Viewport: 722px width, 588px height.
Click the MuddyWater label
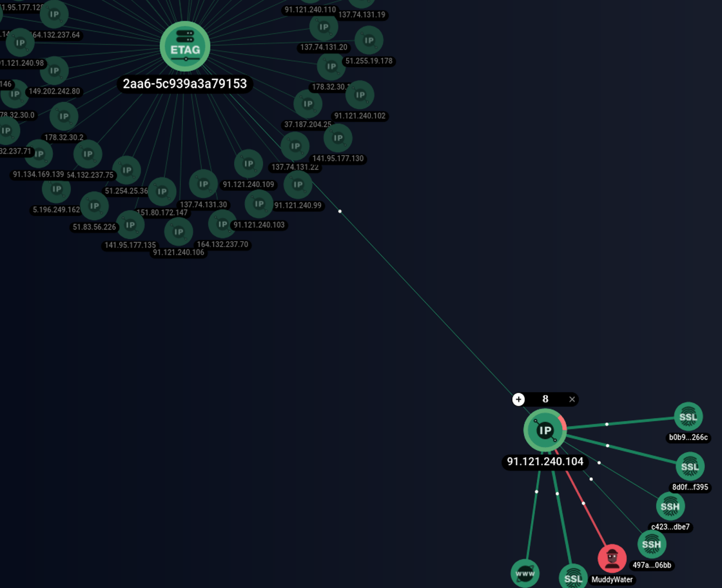coord(612,580)
